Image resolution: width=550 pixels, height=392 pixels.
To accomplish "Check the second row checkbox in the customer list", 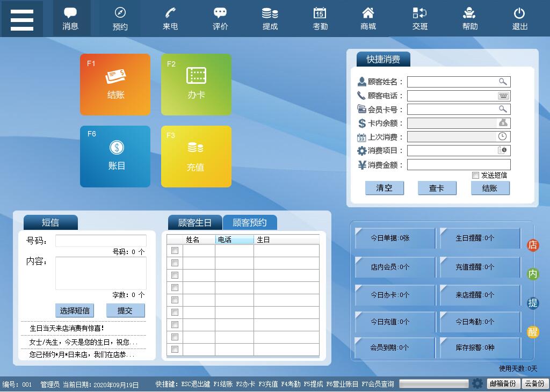I will tap(175, 263).
